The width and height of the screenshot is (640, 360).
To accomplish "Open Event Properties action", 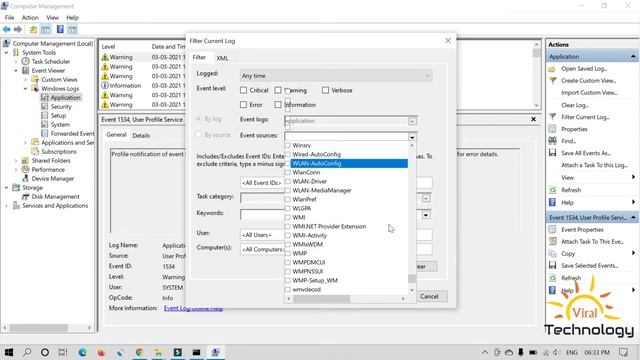I will 582,230.
